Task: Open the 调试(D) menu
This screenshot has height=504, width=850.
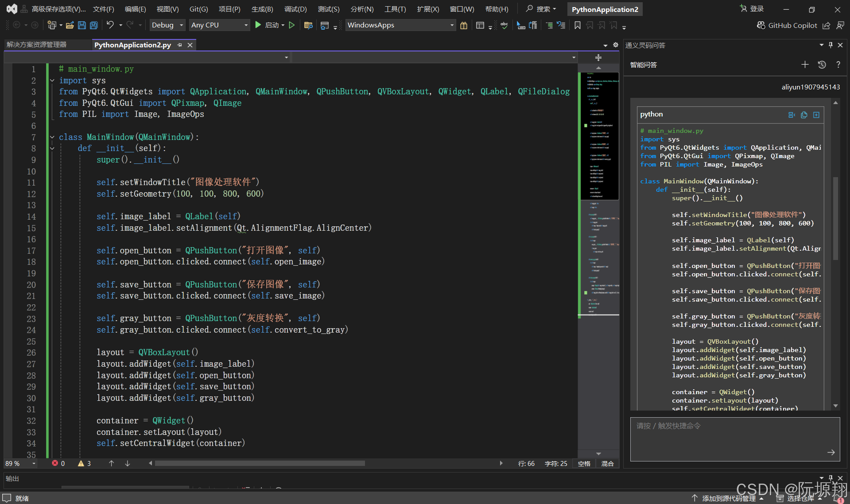Action: (295, 9)
